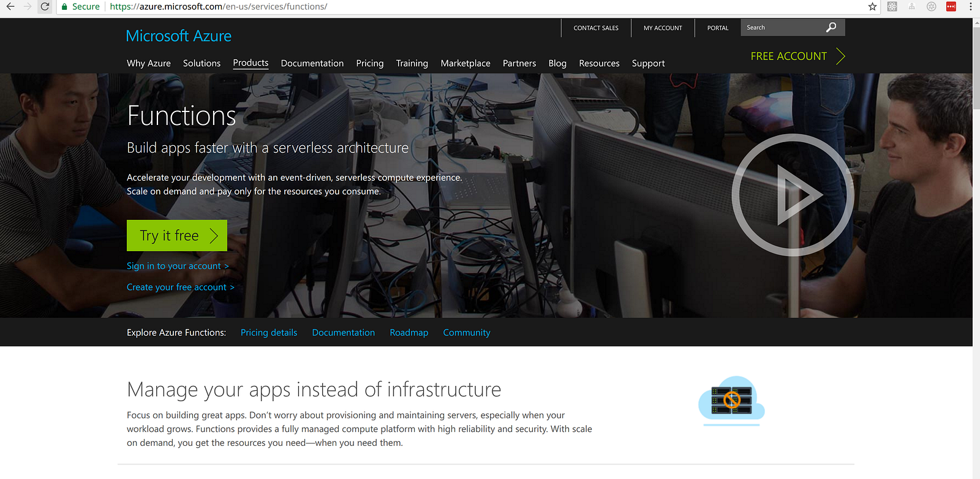Click Sign in to your account

[x=178, y=266]
